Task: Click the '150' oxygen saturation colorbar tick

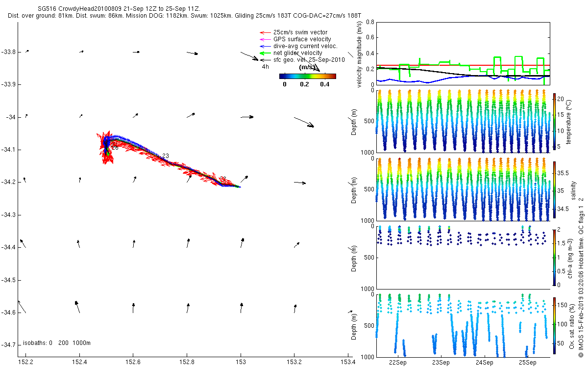Action: 563,305
